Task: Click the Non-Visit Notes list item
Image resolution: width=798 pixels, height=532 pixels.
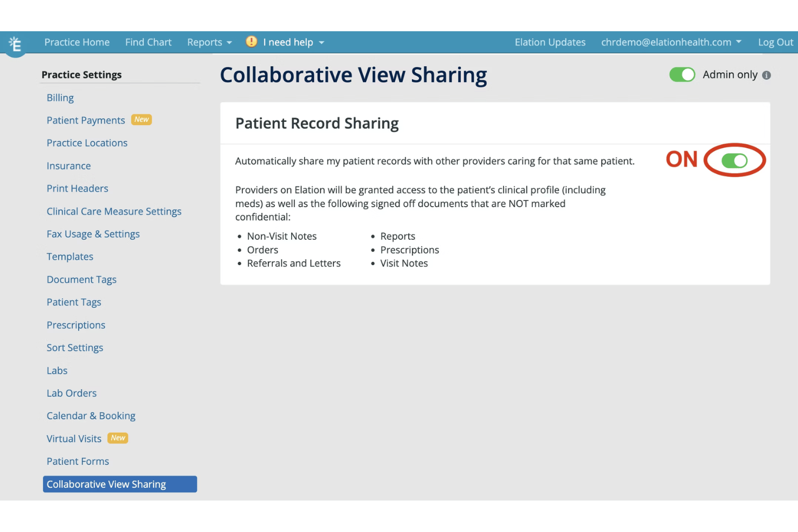Action: tap(281, 236)
